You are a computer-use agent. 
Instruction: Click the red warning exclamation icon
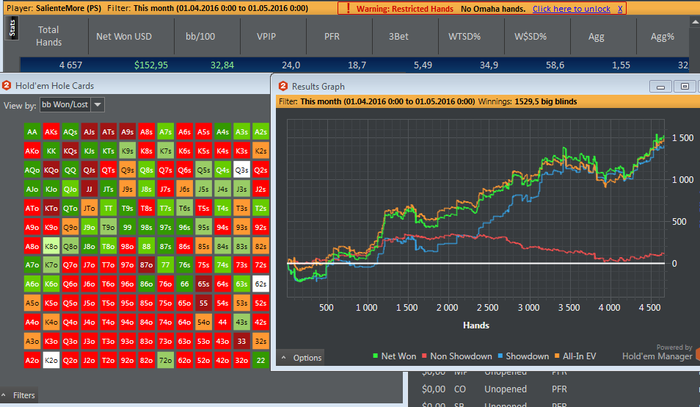[x=348, y=8]
